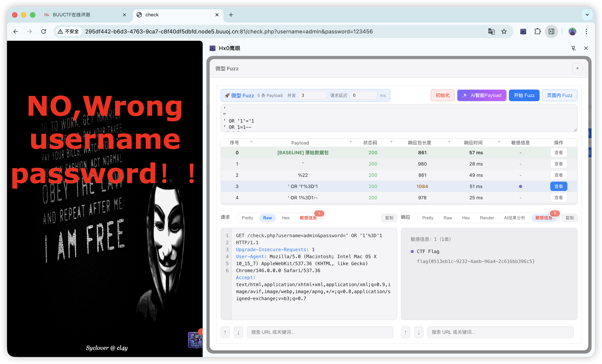Jump to next response search match arrow
602x364 pixels.
point(418,332)
